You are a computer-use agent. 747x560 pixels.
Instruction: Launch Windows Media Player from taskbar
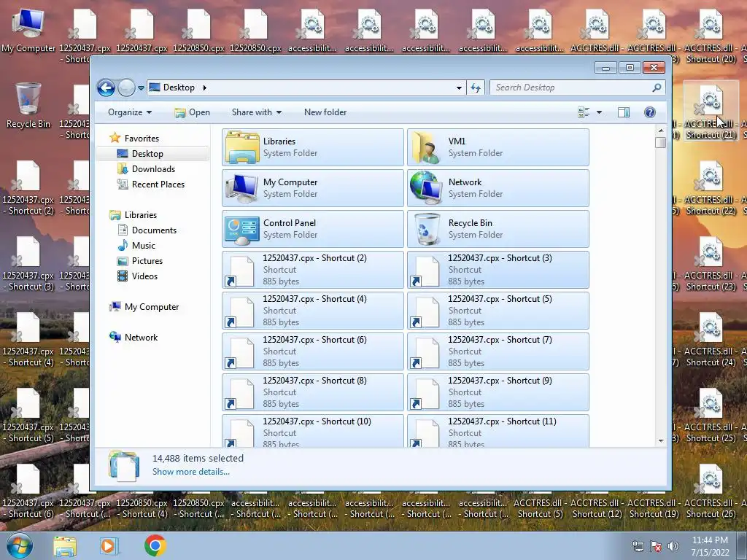(109, 545)
